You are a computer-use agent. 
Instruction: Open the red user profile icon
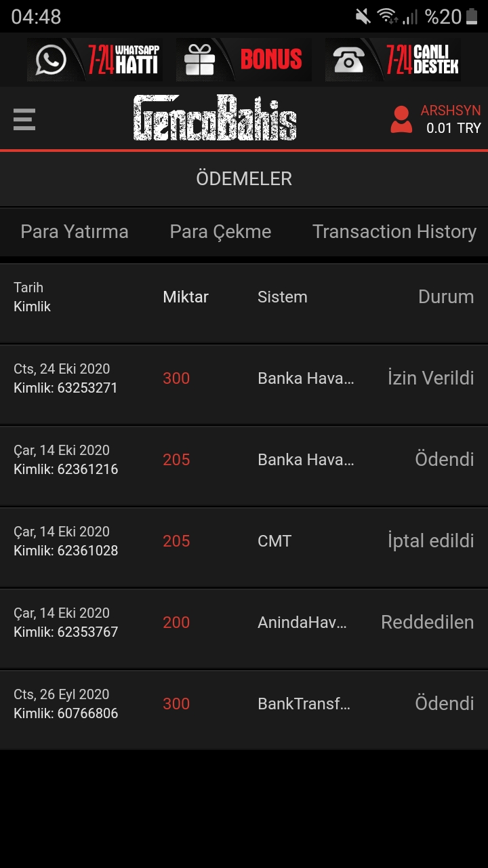tap(401, 119)
